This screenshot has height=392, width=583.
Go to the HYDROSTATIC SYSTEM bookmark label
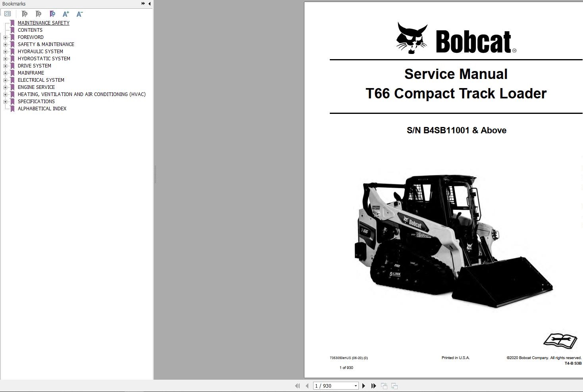pos(44,59)
